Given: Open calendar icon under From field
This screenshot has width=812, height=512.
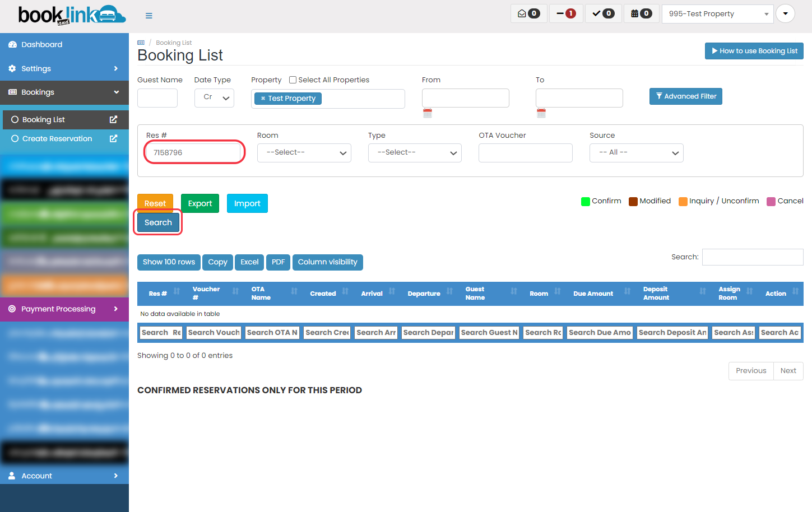Looking at the screenshot, I should pos(428,113).
